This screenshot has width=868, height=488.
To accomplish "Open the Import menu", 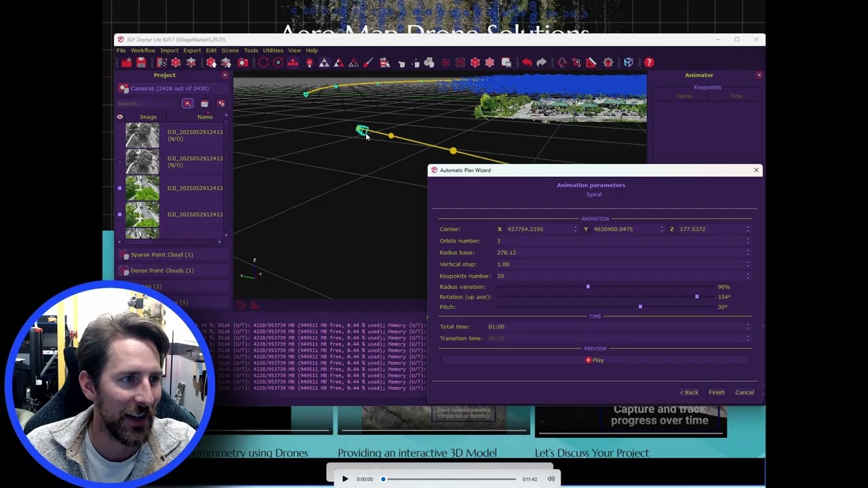I will click(x=170, y=50).
